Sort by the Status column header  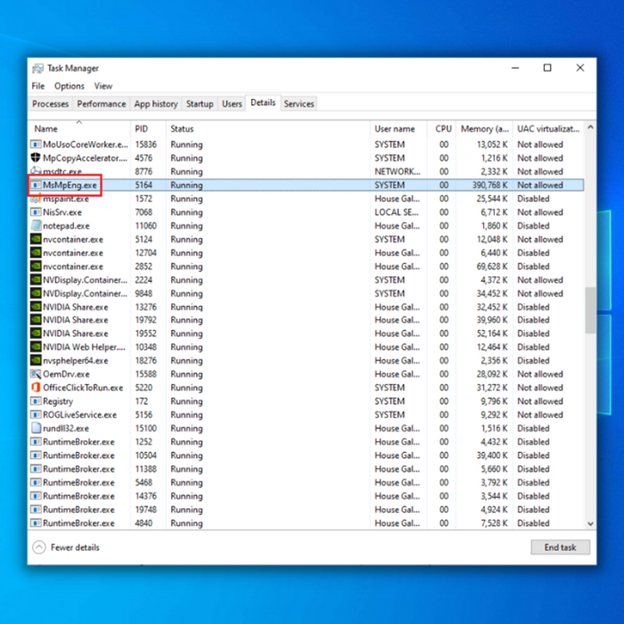click(268, 129)
